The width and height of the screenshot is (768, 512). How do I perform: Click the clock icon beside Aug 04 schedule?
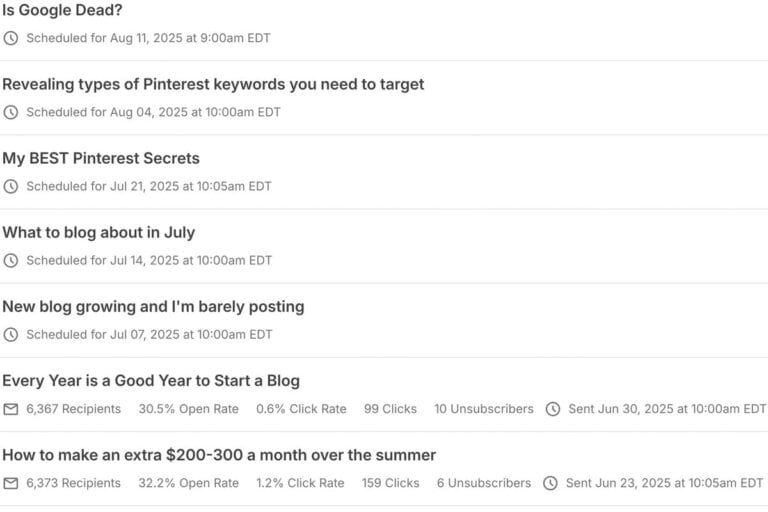click(11, 112)
